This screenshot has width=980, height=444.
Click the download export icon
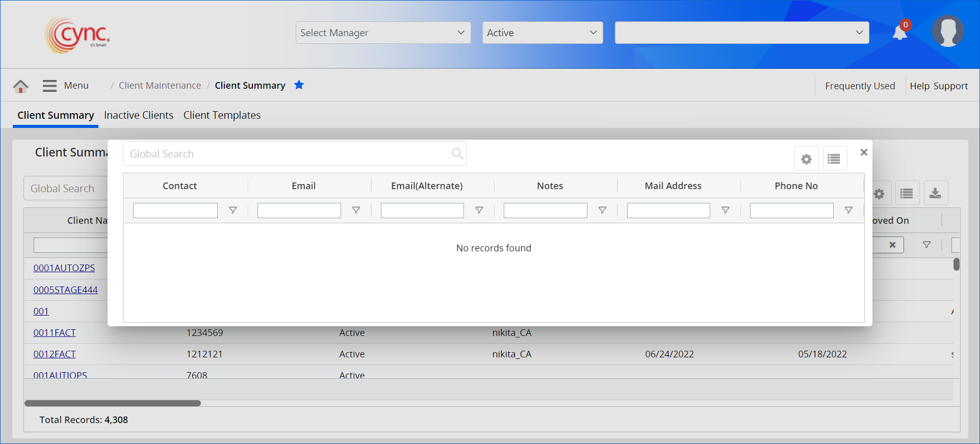(x=935, y=194)
